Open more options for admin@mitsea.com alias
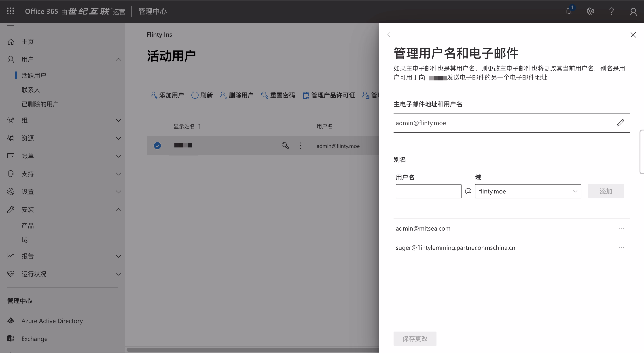644x353 pixels. [x=621, y=228]
